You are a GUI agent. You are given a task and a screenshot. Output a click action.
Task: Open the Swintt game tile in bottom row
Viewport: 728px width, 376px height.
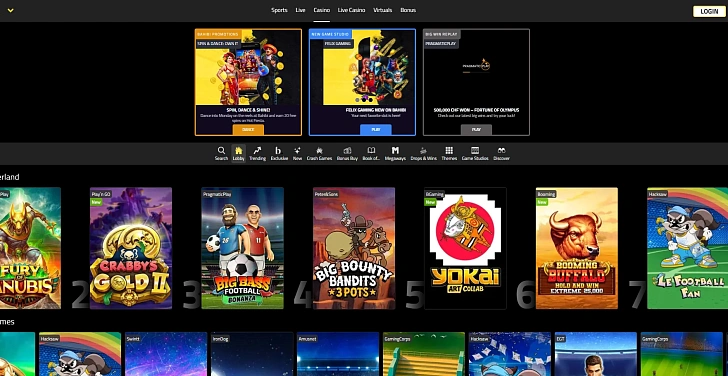tap(166, 354)
